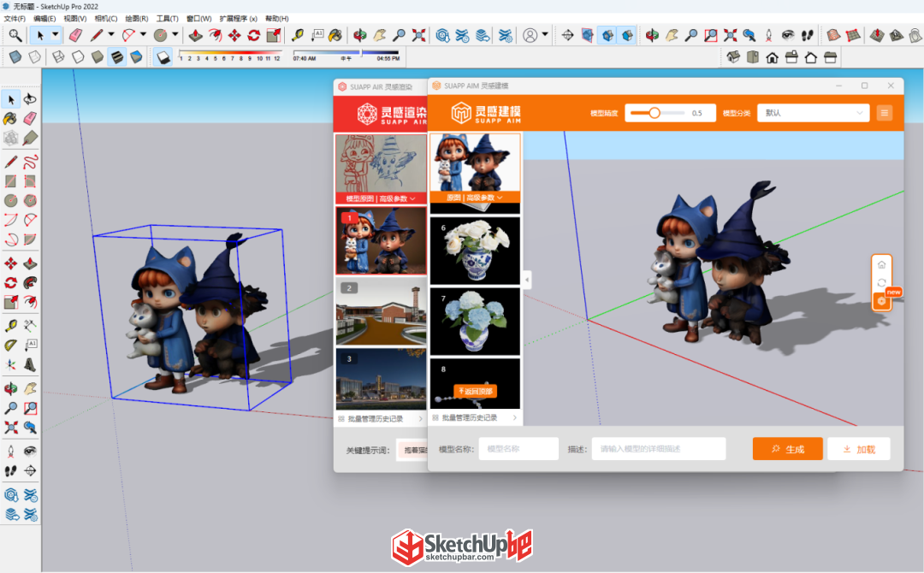Viewport: 924px width, 573px height.
Task: Open the 绘图(R) menu
Action: pyautogui.click(x=137, y=19)
